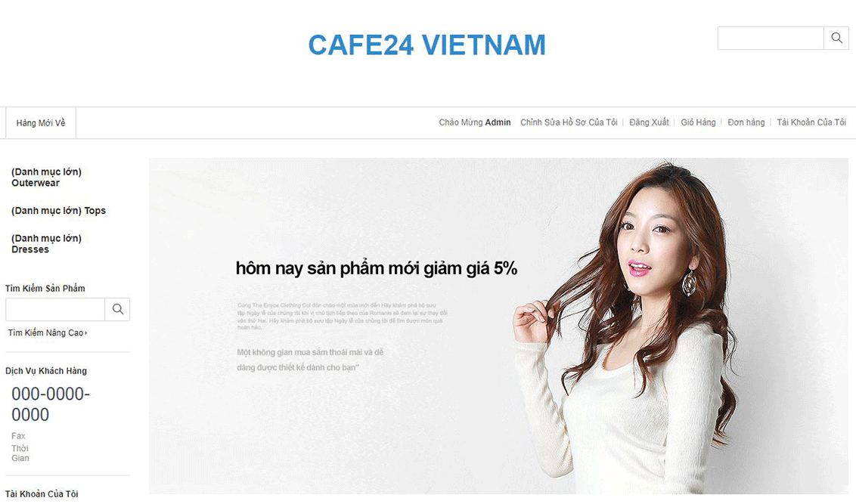Image resolution: width=856 pixels, height=504 pixels.
Task: Focus the top-right search input field
Action: (771, 39)
